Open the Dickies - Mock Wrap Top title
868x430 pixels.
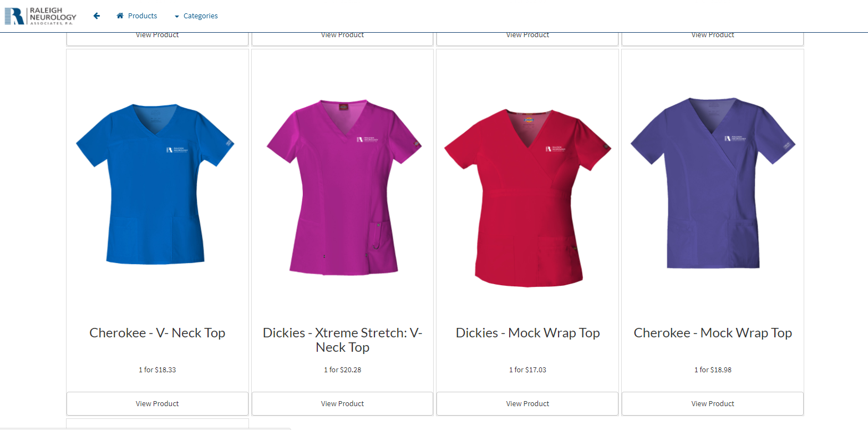[527, 333]
